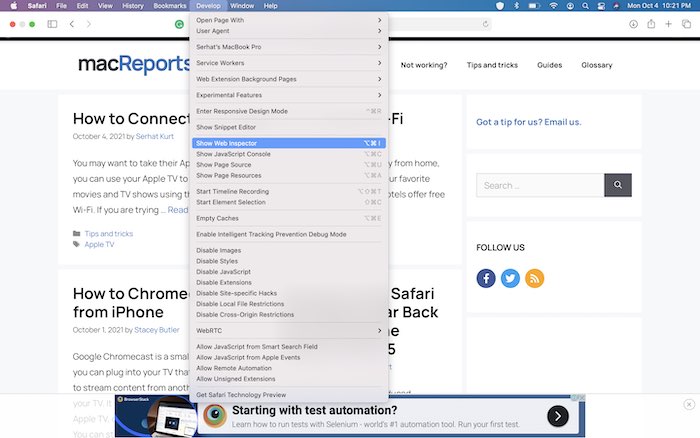Toggle Disable Extensions option
Viewport: 700px width, 438px height.
coord(289,283)
